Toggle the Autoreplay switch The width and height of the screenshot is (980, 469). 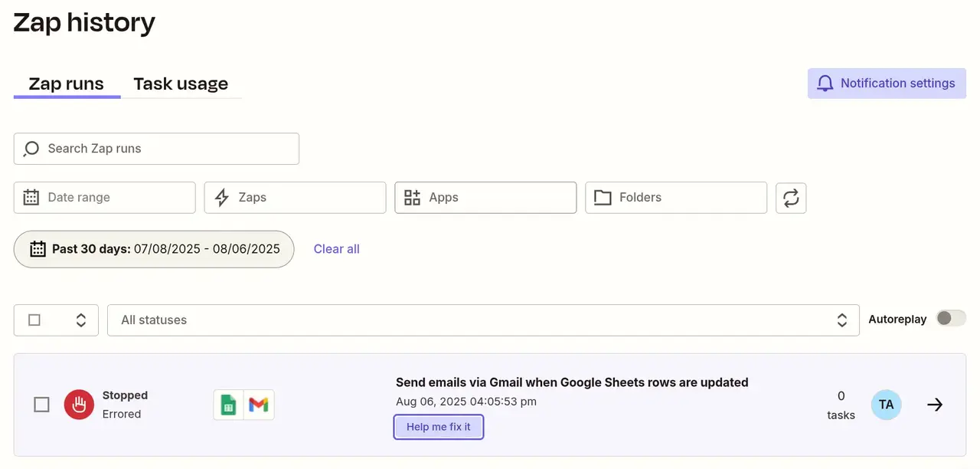(952, 318)
